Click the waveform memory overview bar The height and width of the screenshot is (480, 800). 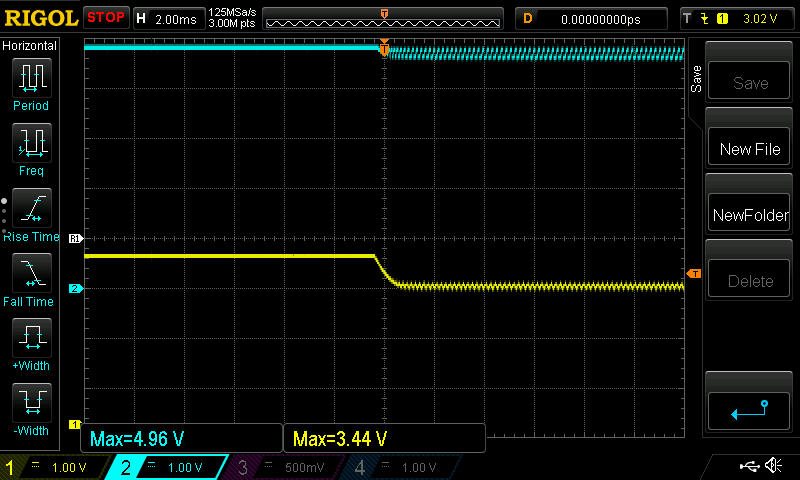pos(383,19)
